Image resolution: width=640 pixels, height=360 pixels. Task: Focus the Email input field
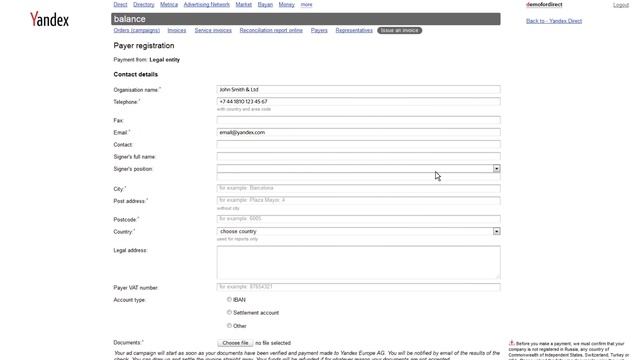(358, 132)
